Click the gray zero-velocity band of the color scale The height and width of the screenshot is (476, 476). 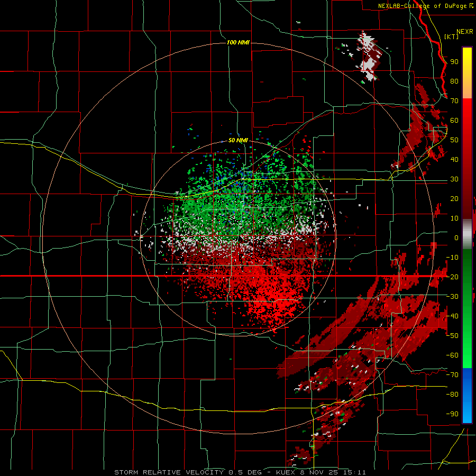click(x=467, y=234)
